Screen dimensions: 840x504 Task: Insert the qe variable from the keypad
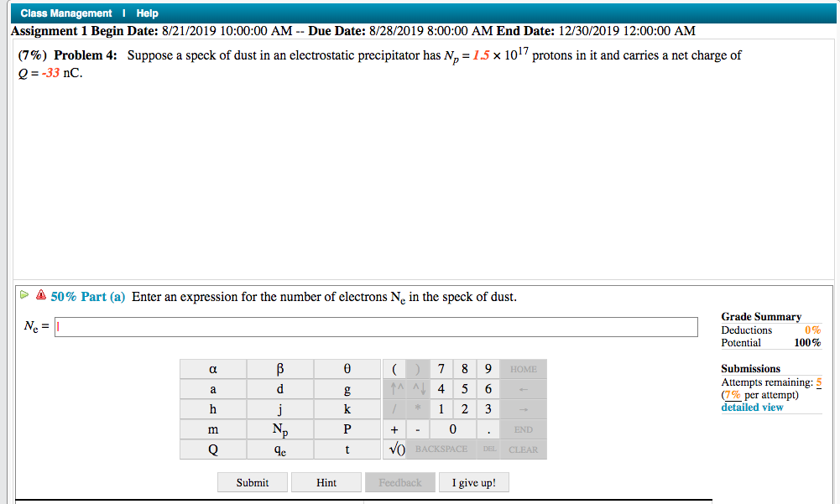pos(279,449)
